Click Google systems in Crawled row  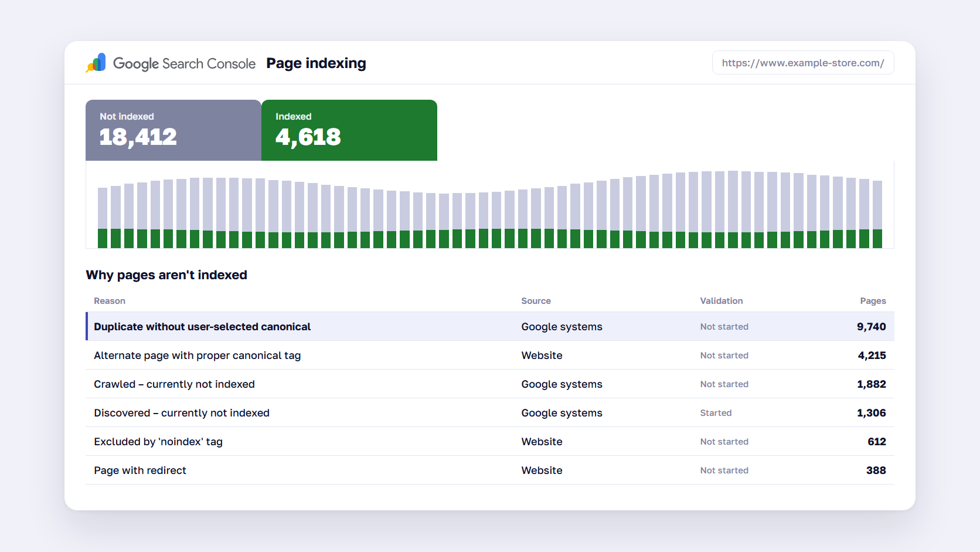pos(562,384)
